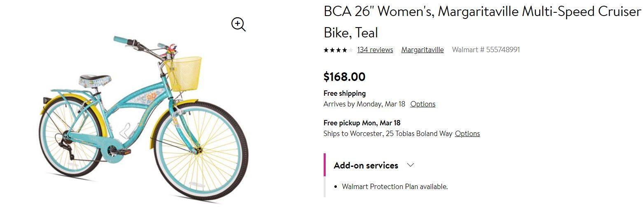This screenshot has height=210, width=644.
Task: Click the Ships to Worcester address text
Action: pyautogui.click(x=388, y=134)
